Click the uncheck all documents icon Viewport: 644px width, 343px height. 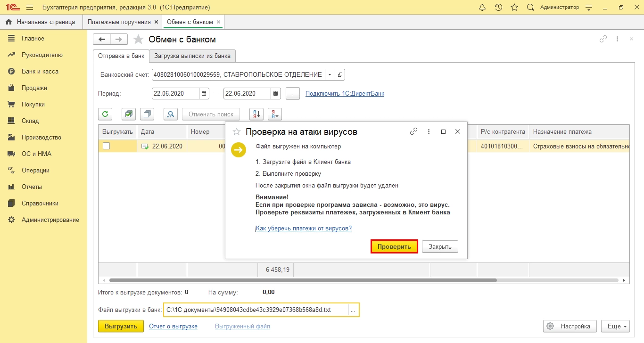tap(147, 114)
